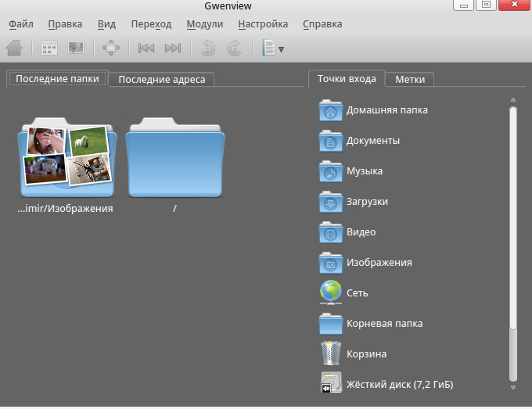Click the Корневая папка folder icon
The image size is (532, 409).
330,324
